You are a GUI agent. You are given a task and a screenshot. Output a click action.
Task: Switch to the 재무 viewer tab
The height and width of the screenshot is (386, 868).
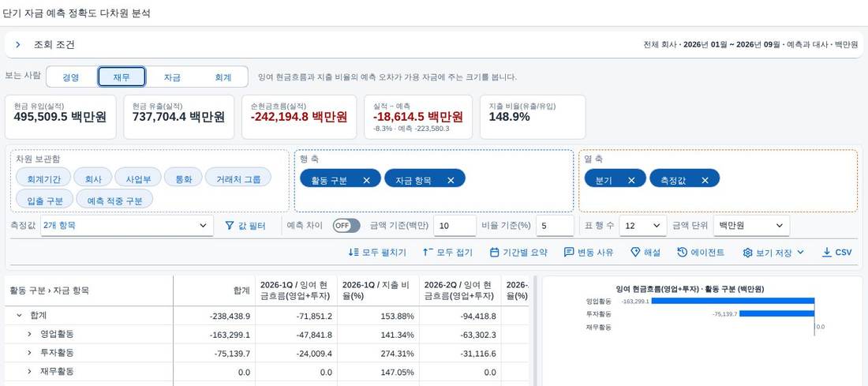coord(122,77)
